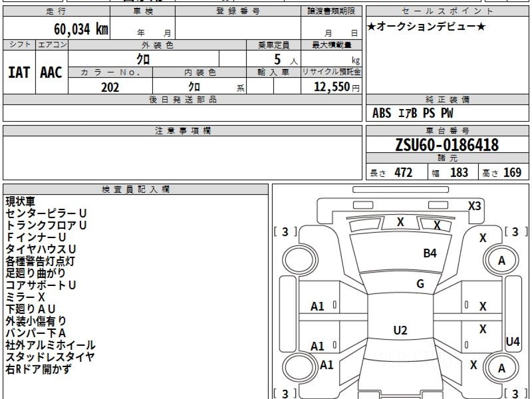Click the カラーNo. header
The width and height of the screenshot is (532, 399).
click(110, 72)
